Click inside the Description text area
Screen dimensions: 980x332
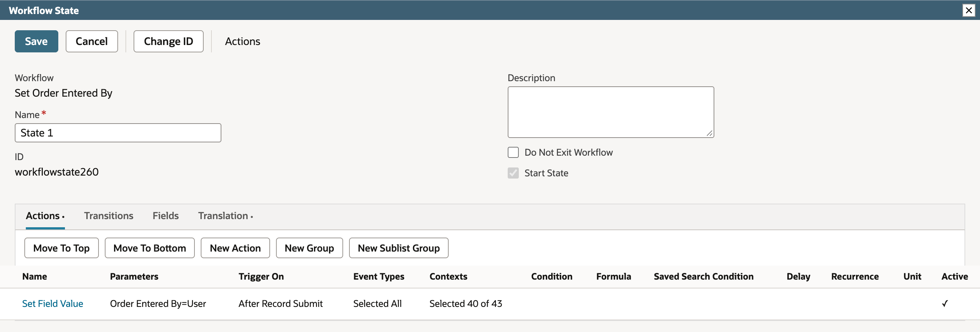pos(611,112)
